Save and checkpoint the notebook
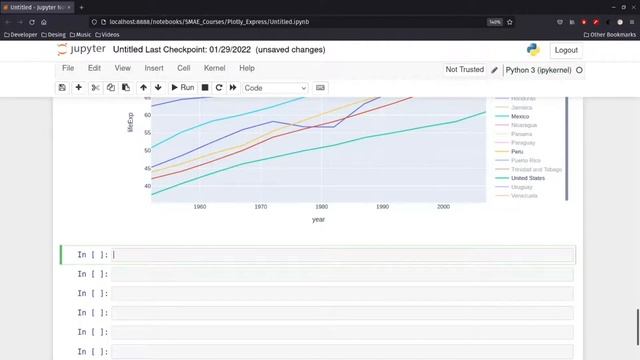640x360 pixels. (x=62, y=88)
